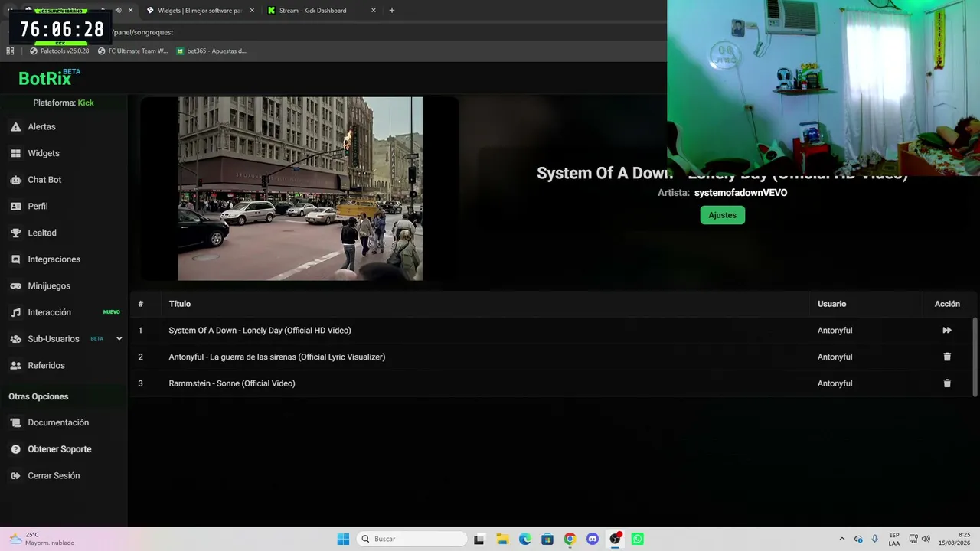Select the Interacción music note icon
Viewport: 980px width, 551px height.
click(x=15, y=312)
